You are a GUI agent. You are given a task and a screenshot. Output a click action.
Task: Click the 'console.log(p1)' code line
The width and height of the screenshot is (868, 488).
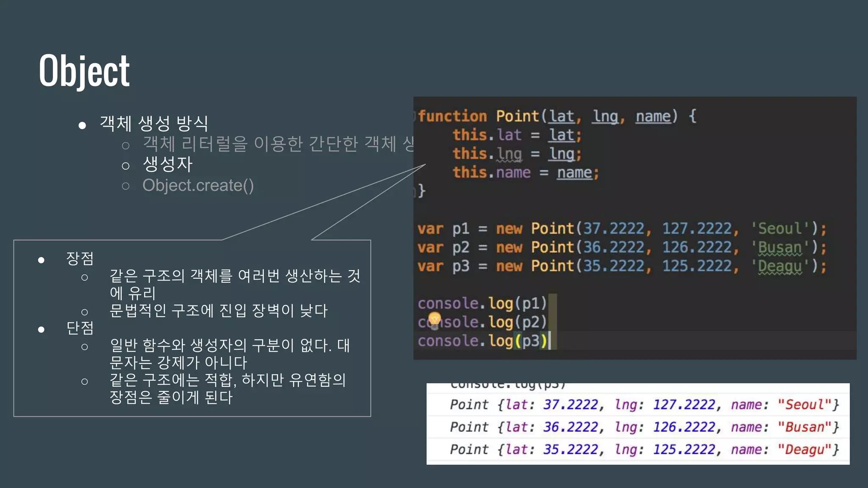pyautogui.click(x=482, y=303)
